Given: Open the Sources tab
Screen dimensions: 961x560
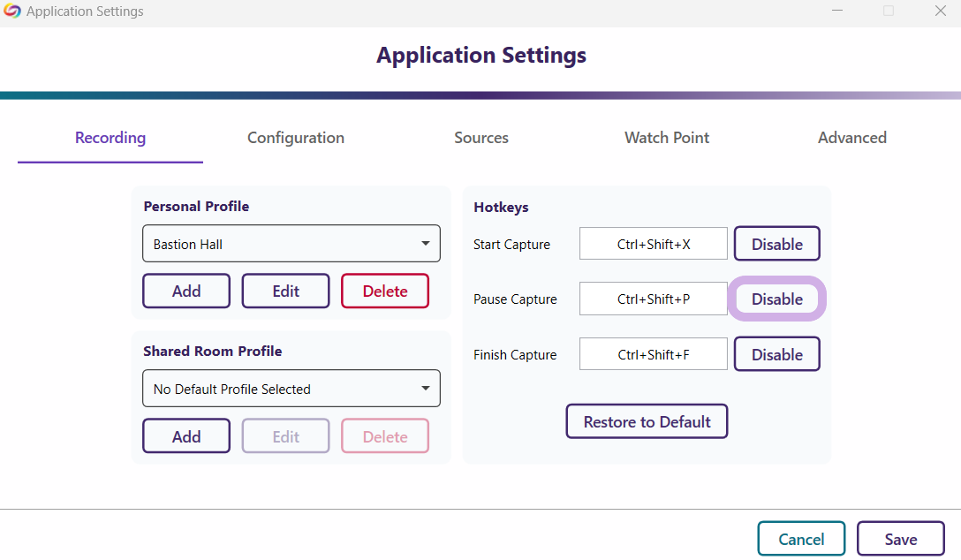Looking at the screenshot, I should pyautogui.click(x=481, y=138).
